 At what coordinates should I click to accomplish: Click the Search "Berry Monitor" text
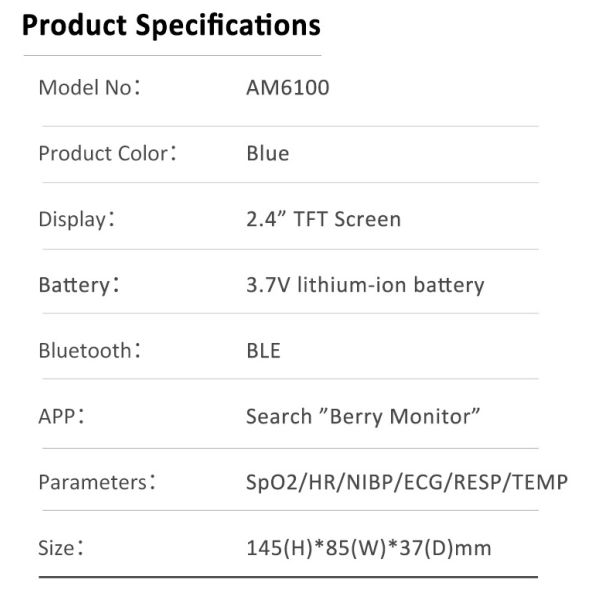[364, 416]
